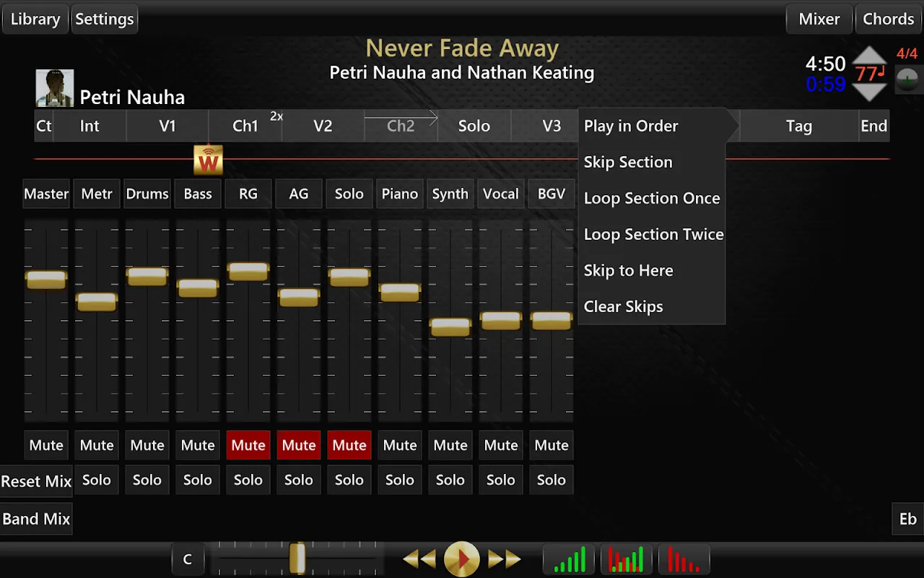Solo the Vocal channel
Viewport: 924px width, 578px height.
501,480
